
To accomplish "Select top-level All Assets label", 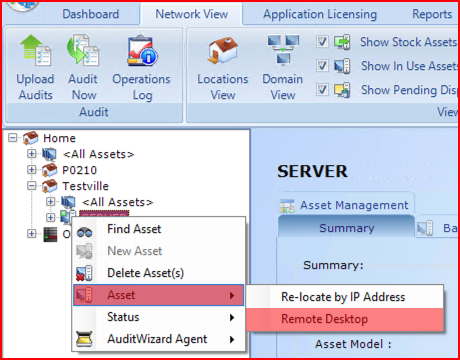I will coord(98,154).
